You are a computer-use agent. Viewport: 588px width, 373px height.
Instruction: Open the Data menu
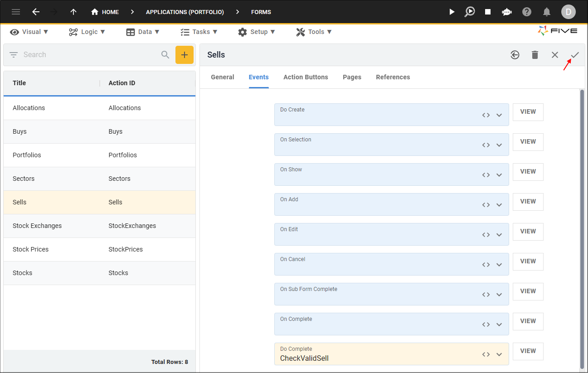[143, 32]
